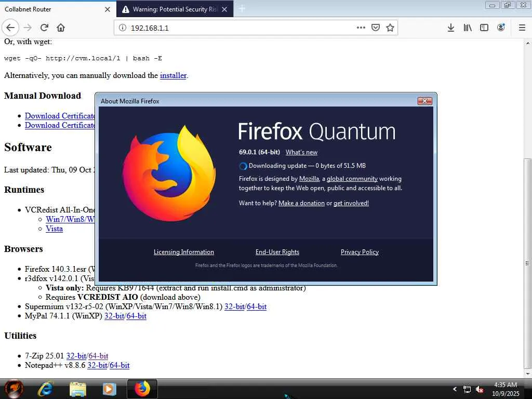Open the Downloads panel
Image resolution: width=532 pixels, height=399 pixels.
coord(451,28)
